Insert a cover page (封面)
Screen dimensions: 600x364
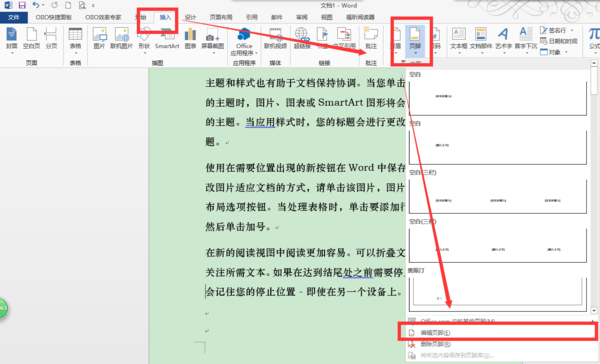point(12,40)
